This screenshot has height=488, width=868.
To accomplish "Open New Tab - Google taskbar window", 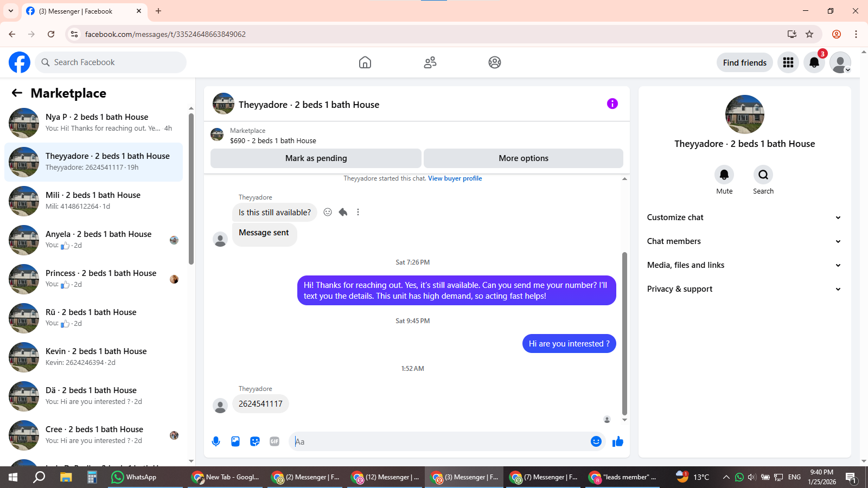I will click(226, 477).
